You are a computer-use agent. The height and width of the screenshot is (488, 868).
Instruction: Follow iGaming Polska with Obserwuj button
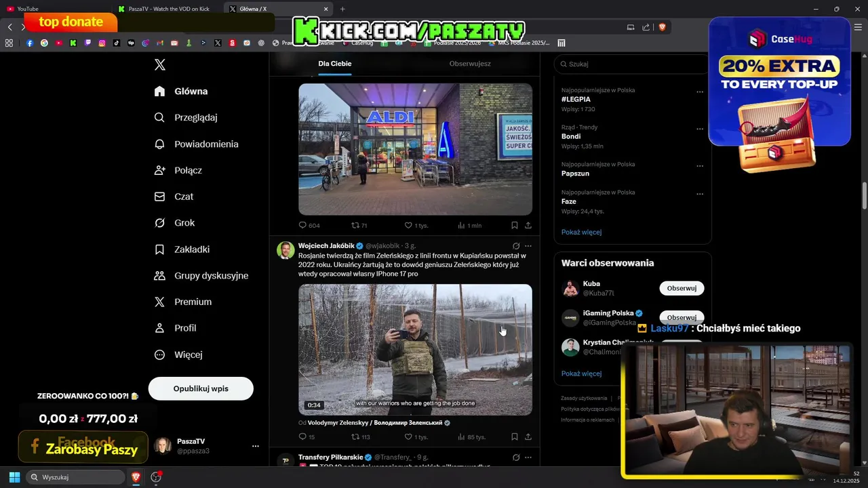682,317
